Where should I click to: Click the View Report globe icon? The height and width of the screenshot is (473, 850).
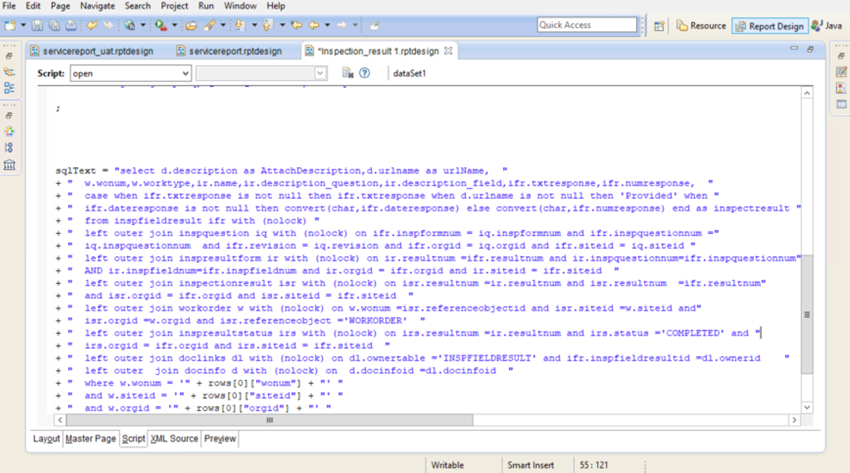[x=130, y=25]
